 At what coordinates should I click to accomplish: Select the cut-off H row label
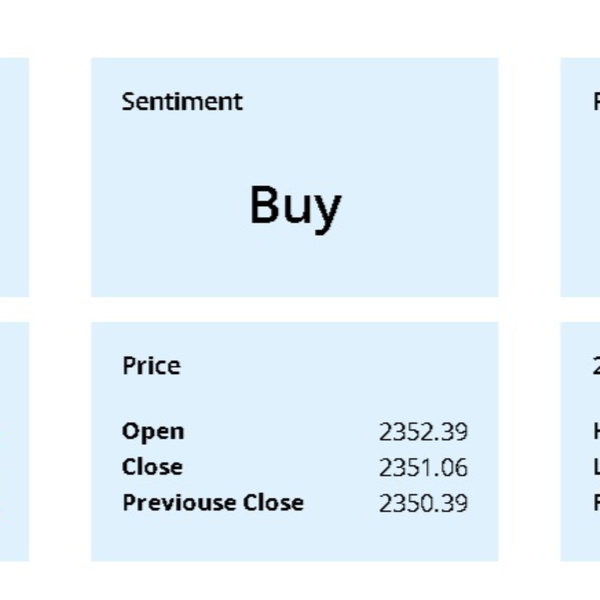596,432
